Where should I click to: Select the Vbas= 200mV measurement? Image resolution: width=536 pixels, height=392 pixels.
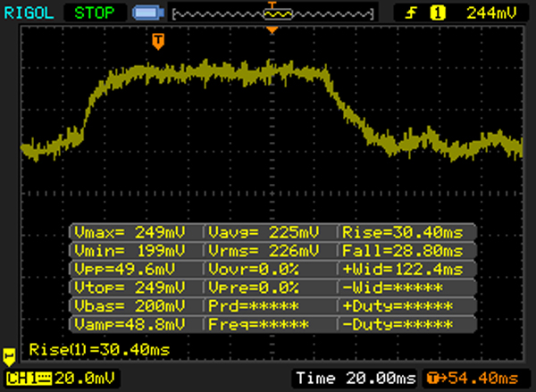(130, 306)
